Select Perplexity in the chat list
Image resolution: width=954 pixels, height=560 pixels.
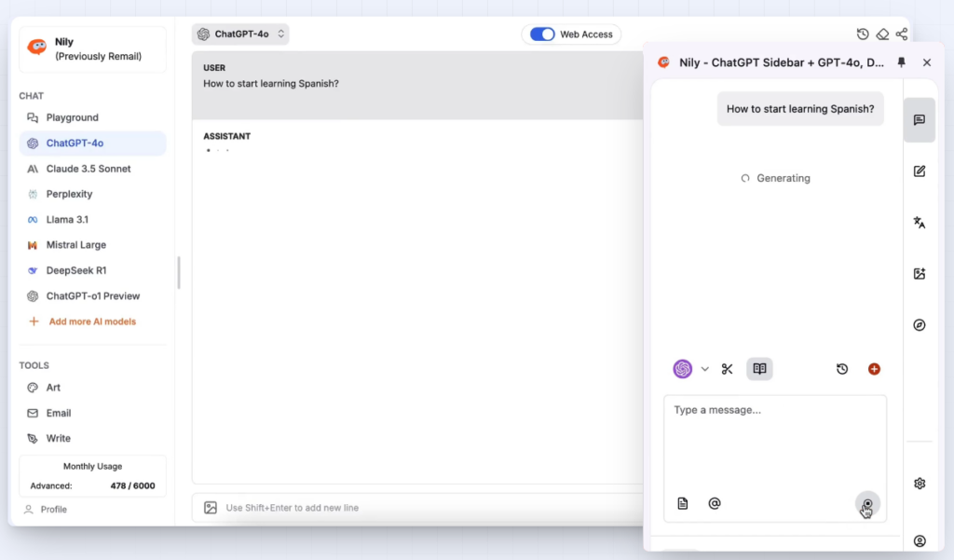(x=92, y=194)
